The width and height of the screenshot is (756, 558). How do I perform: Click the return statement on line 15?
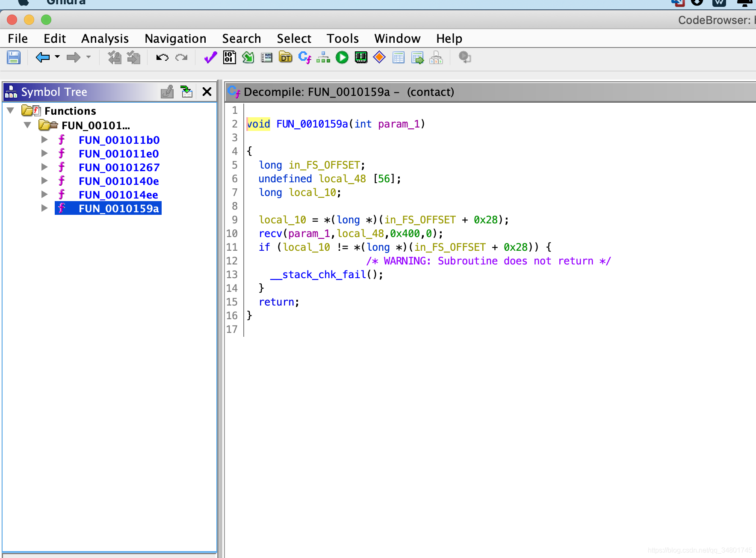click(x=276, y=302)
